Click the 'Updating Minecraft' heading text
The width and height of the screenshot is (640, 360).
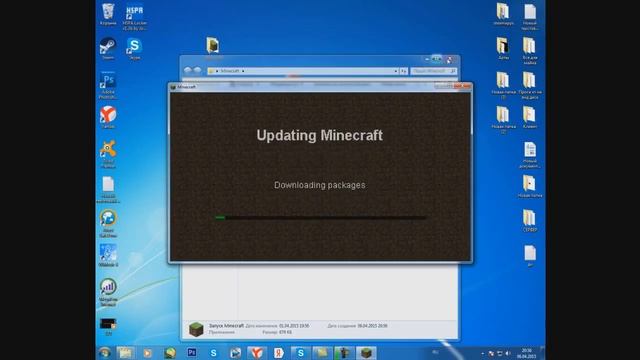[320, 136]
